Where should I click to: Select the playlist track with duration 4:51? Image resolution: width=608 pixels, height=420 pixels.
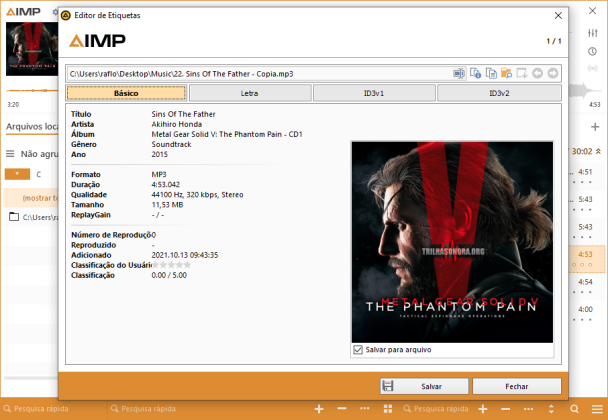(585, 175)
